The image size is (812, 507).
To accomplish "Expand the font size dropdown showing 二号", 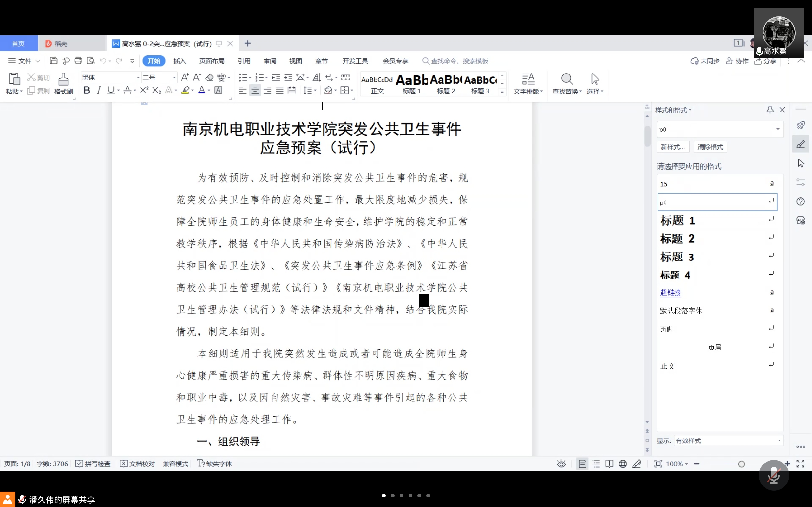I will click(174, 77).
